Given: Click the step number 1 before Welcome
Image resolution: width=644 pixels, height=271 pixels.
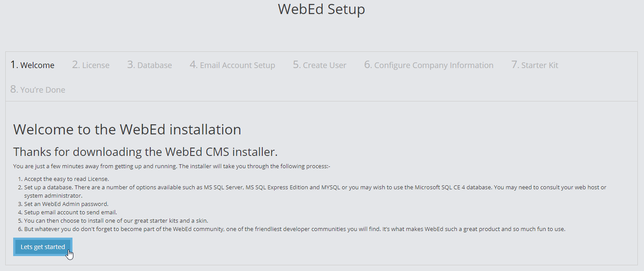Looking at the screenshot, I should tap(13, 65).
